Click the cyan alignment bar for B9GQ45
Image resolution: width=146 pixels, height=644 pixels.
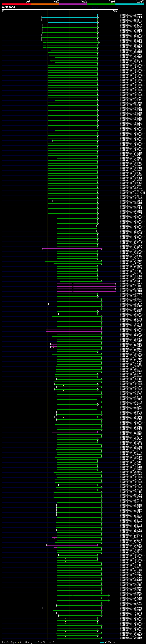coord(73,22)
